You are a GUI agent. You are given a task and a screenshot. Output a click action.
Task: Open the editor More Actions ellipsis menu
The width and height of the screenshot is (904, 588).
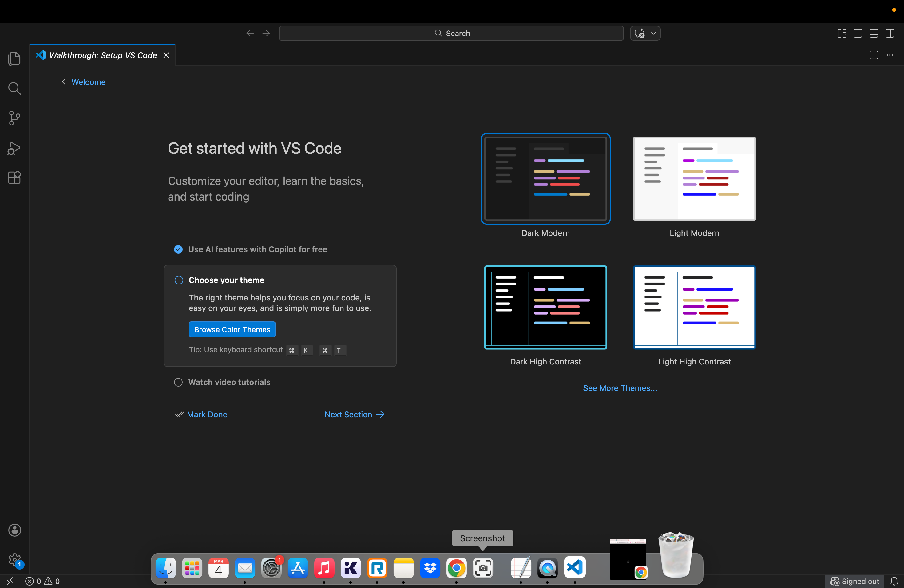[x=890, y=55]
